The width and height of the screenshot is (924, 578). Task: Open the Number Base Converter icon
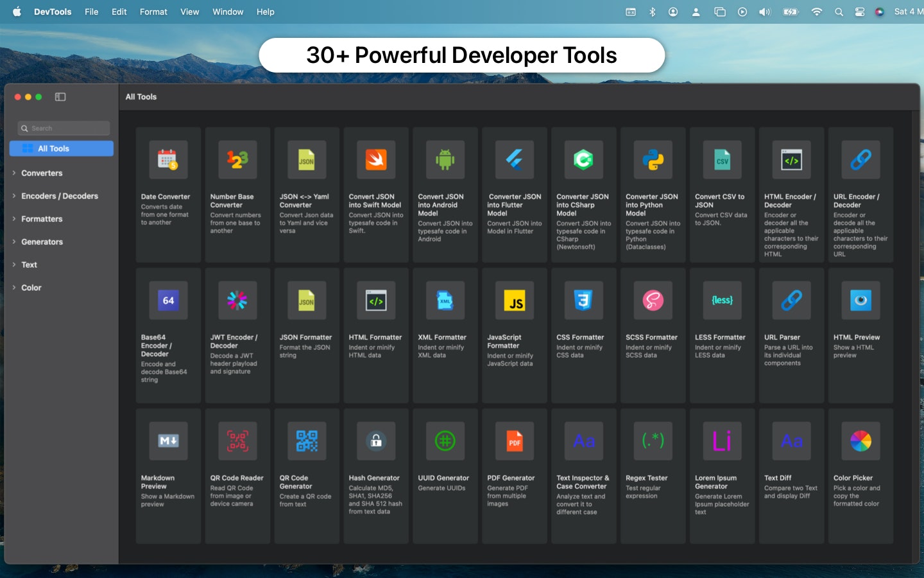pos(237,159)
